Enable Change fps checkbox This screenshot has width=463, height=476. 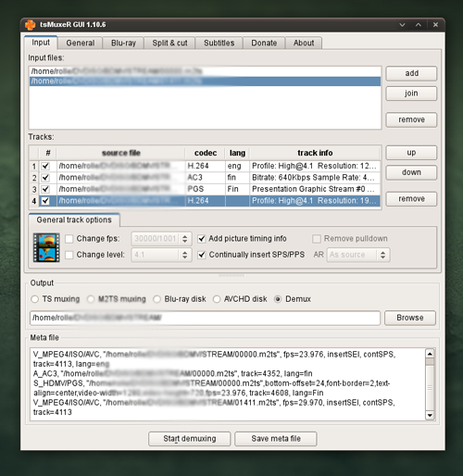pyautogui.click(x=69, y=239)
